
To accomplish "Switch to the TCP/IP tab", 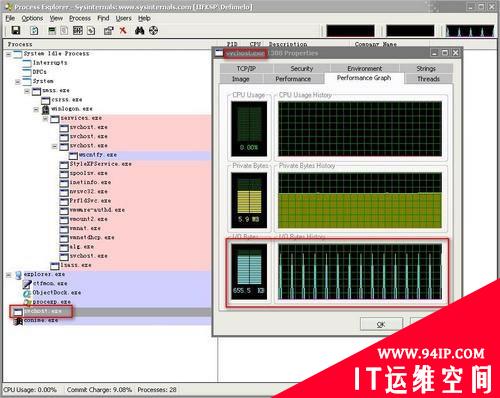I will (246, 68).
